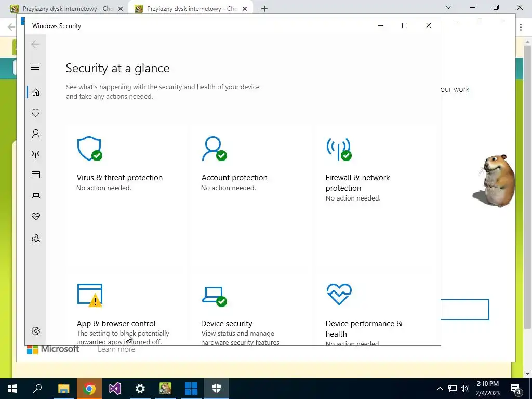Click the Device performance & health heart tile icon
Screen dimensions: 532x399
pos(339,294)
